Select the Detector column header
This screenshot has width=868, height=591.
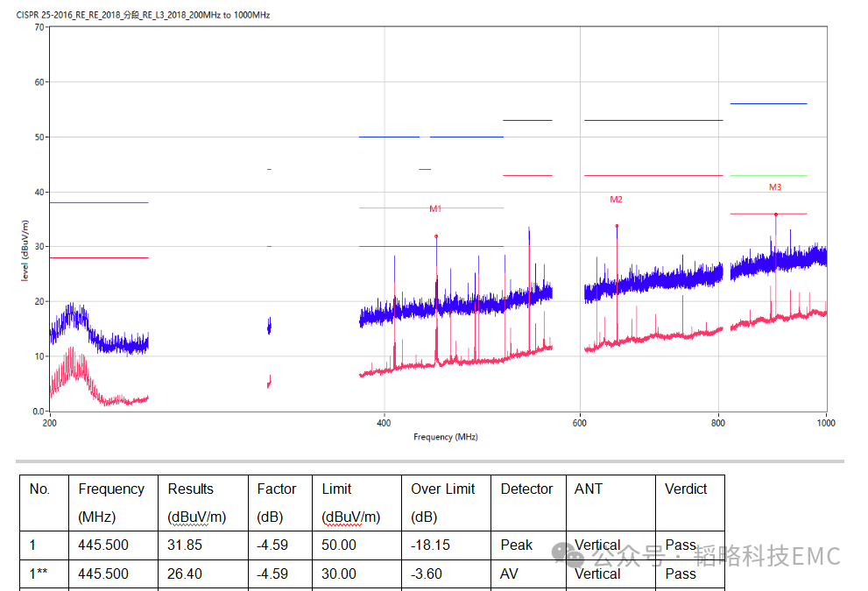(x=526, y=489)
